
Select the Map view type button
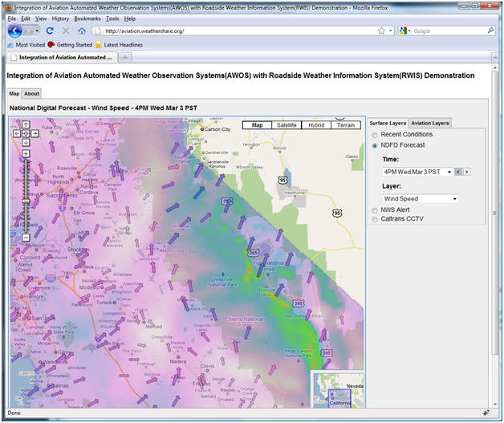(x=257, y=125)
